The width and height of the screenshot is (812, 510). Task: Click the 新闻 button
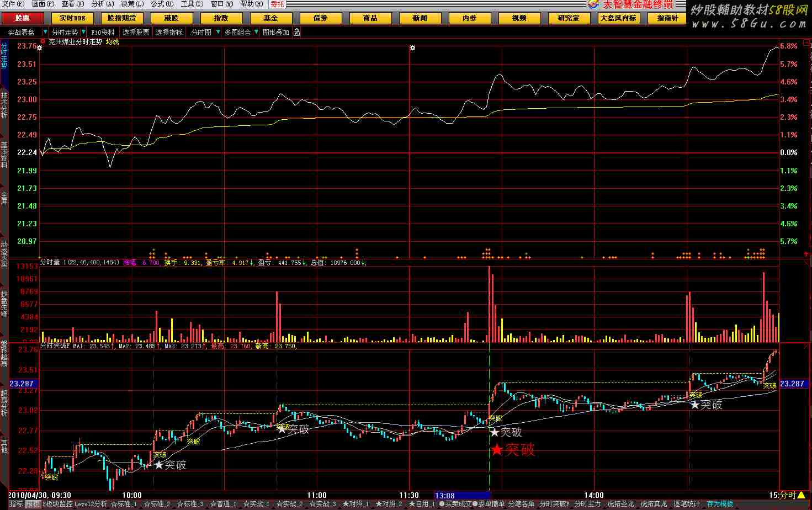[420, 18]
